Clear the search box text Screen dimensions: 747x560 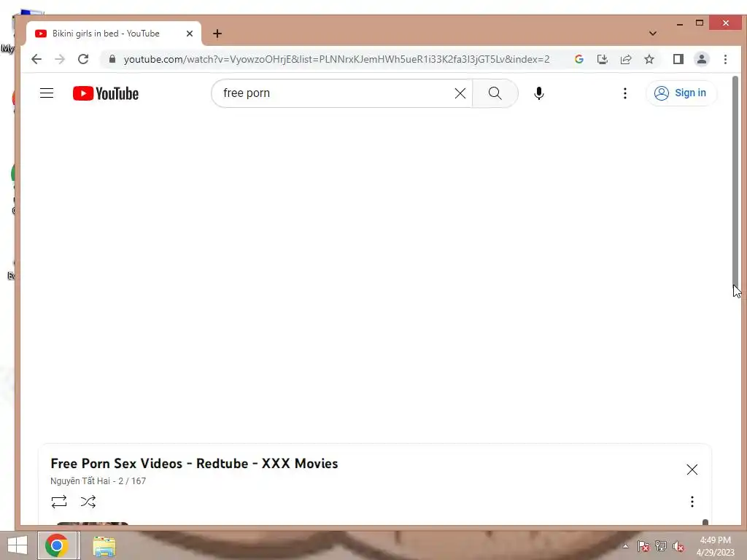click(x=460, y=93)
